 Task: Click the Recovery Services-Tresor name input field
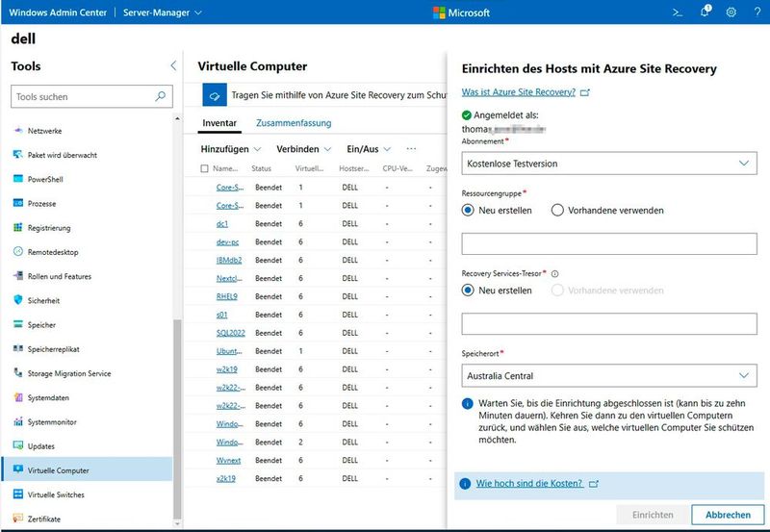click(609, 323)
